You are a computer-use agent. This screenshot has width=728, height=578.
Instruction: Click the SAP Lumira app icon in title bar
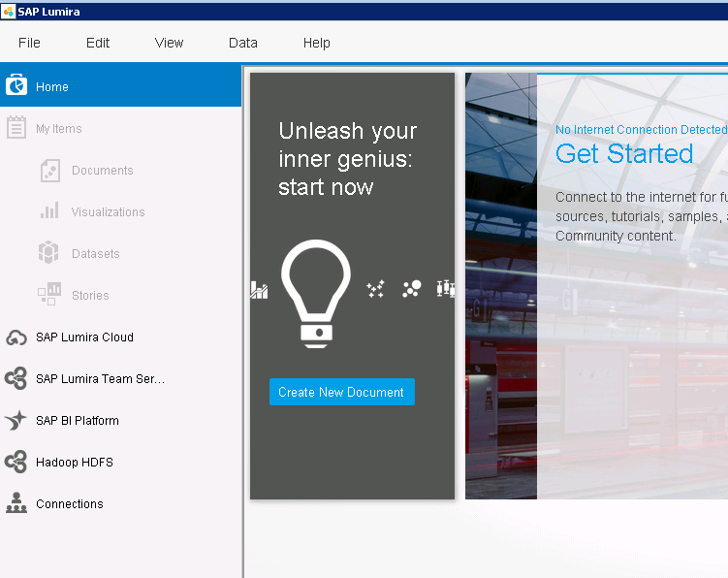pos(8,11)
